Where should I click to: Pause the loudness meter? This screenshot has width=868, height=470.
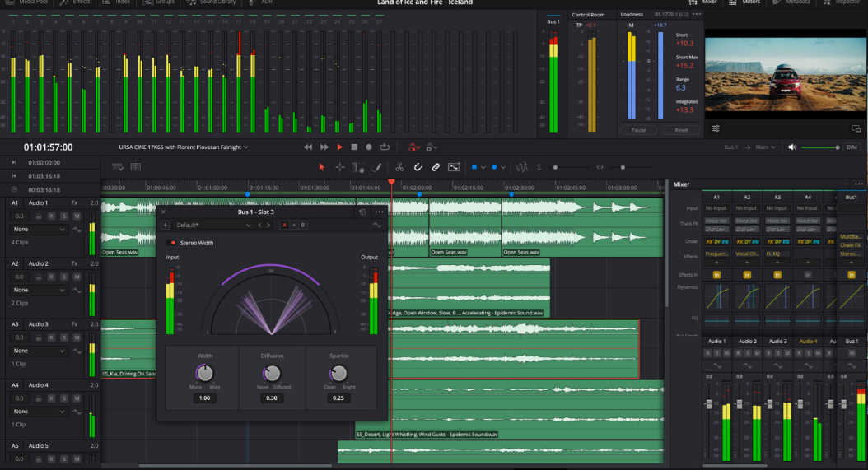point(638,130)
